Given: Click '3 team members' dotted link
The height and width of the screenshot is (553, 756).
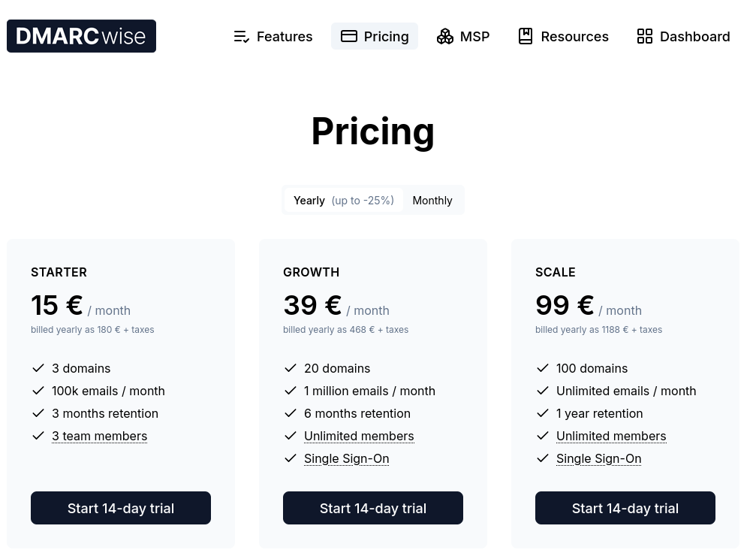Looking at the screenshot, I should 99,437.
